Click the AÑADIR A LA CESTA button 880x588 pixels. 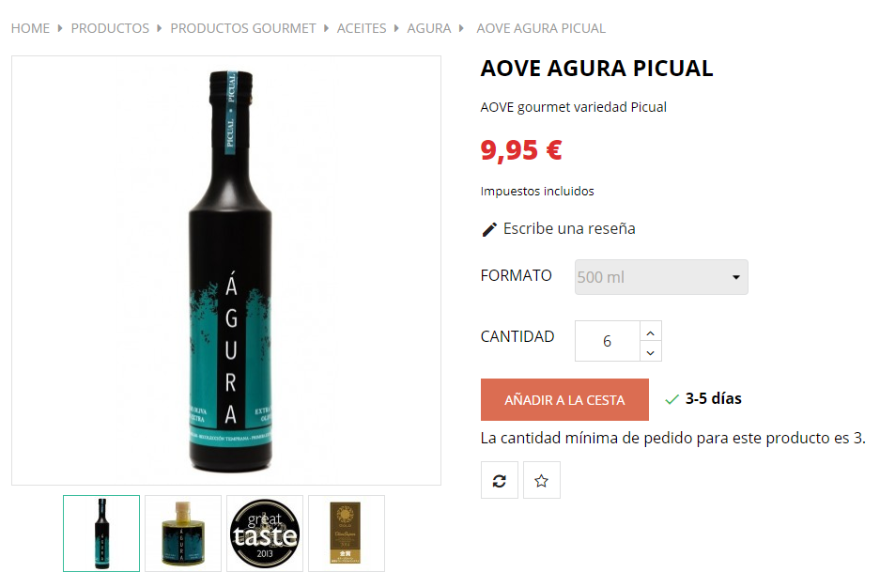tap(564, 400)
